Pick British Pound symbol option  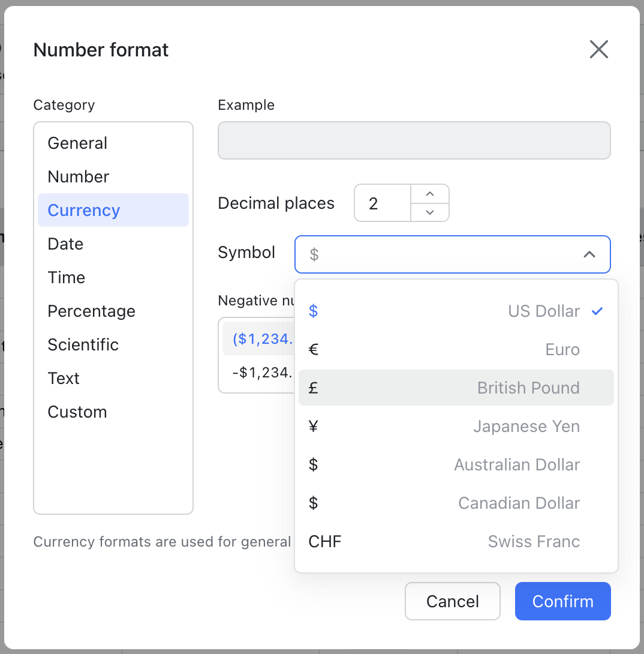[x=456, y=388]
